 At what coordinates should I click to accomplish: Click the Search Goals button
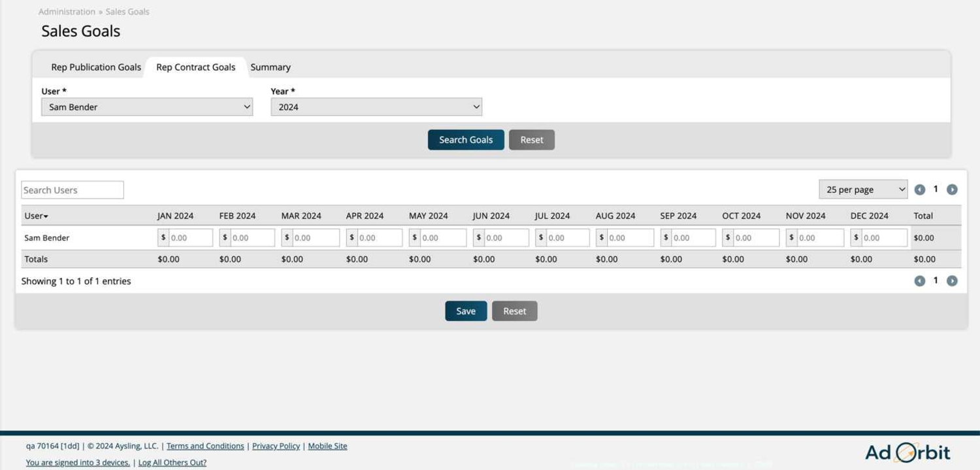point(466,140)
